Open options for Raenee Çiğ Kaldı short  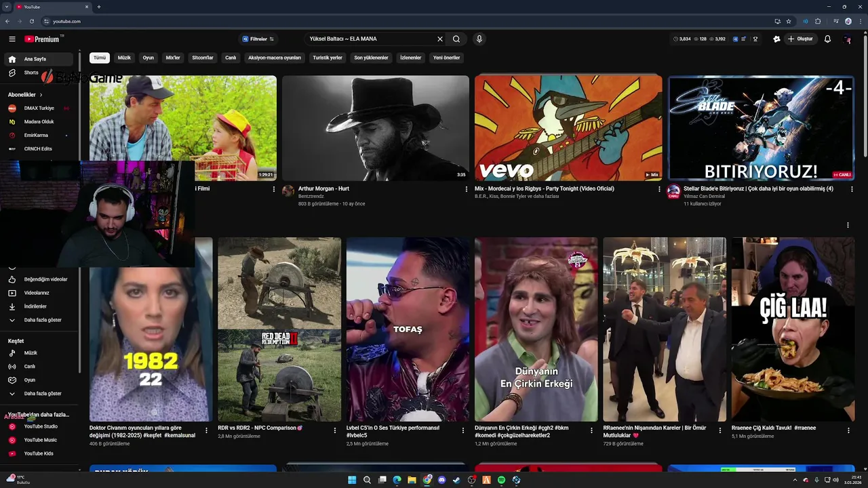tap(848, 430)
